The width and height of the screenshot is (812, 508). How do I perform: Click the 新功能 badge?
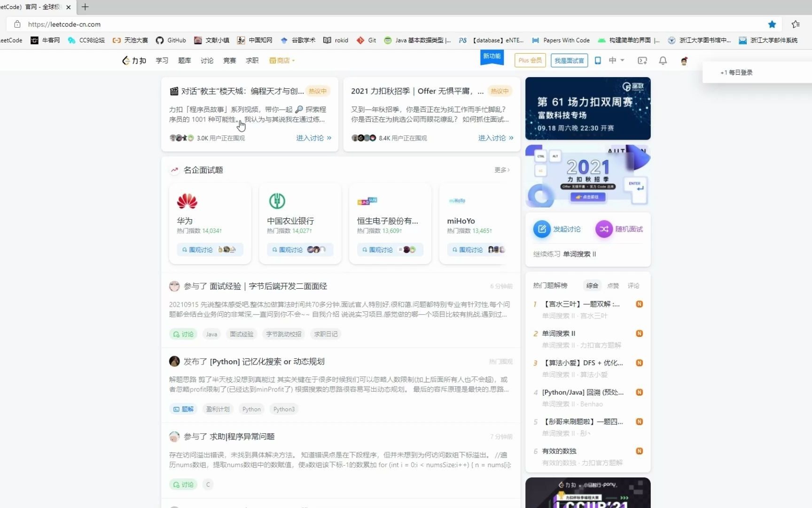coord(492,56)
